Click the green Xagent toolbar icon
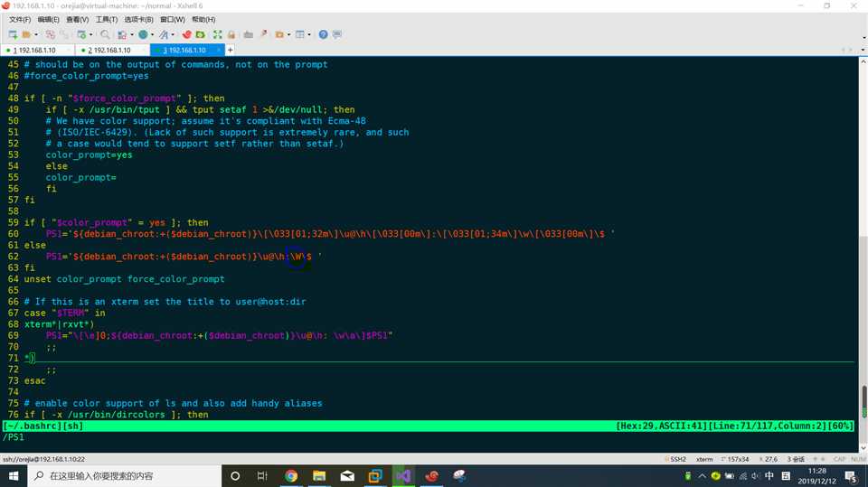Image resolution: width=868 pixels, height=487 pixels. pyautogui.click(x=201, y=34)
